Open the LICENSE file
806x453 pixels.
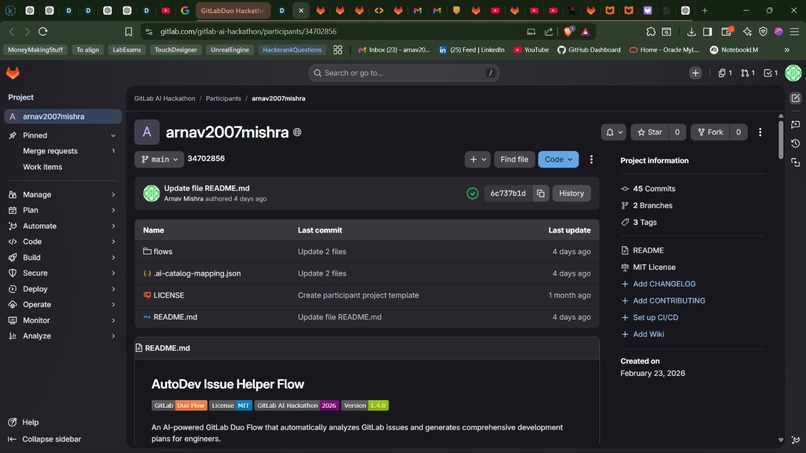[169, 295]
